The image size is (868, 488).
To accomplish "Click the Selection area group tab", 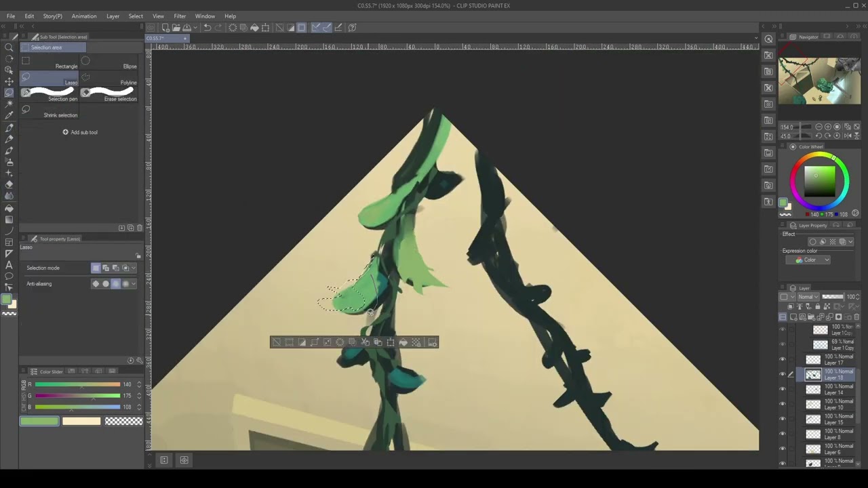I will [x=53, y=47].
